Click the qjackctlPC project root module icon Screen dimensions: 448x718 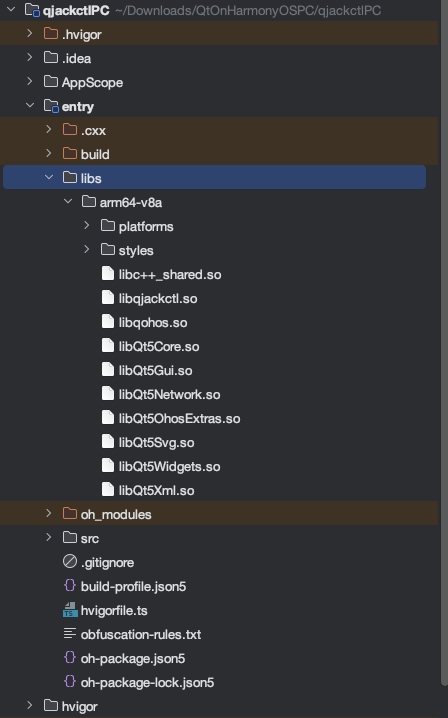tap(32, 10)
